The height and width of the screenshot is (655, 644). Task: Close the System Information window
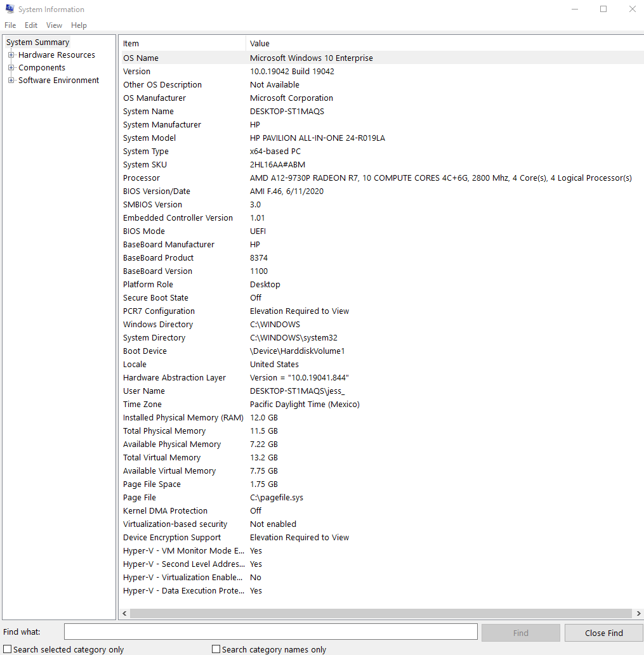633,9
